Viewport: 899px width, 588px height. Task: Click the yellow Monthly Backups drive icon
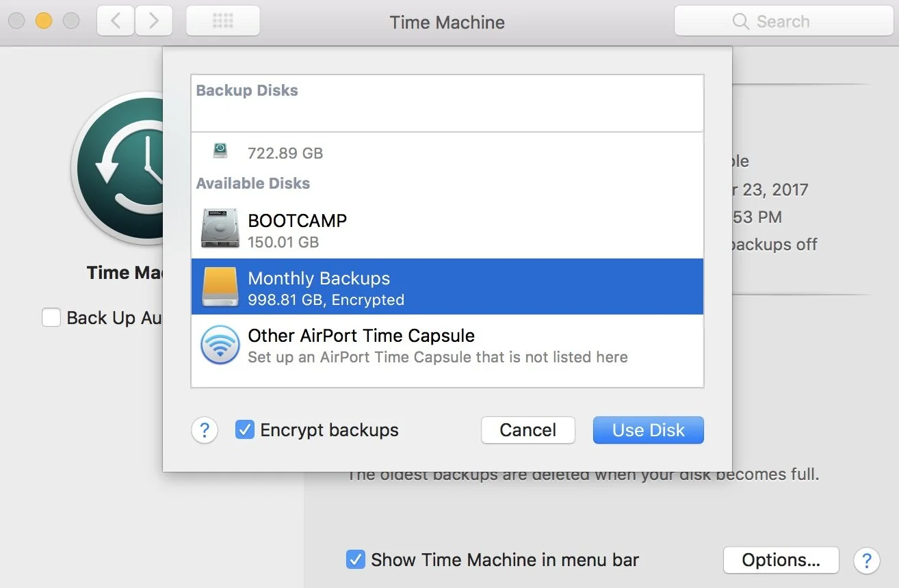(220, 286)
